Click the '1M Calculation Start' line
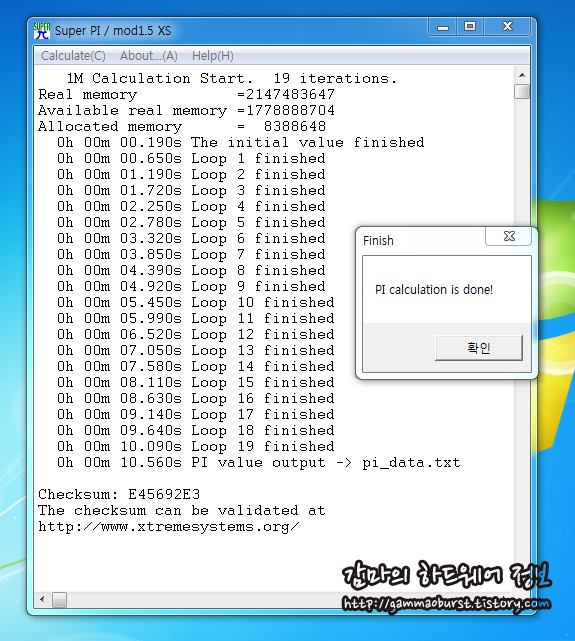 pos(232,78)
